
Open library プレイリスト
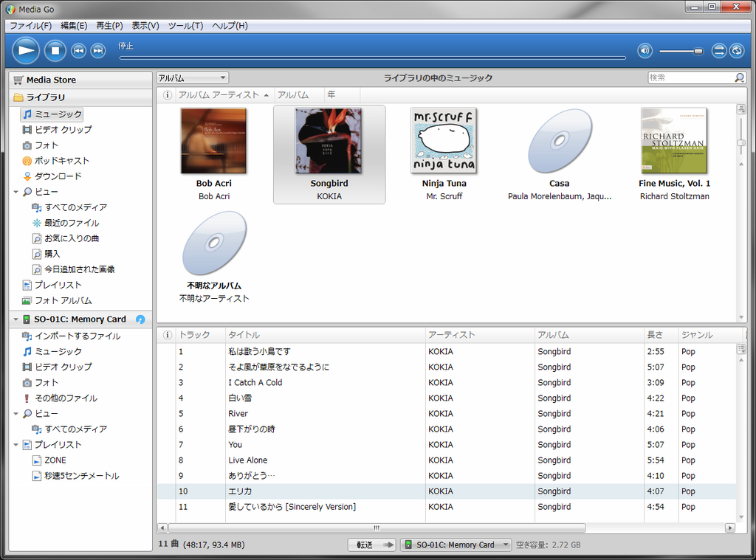52,285
